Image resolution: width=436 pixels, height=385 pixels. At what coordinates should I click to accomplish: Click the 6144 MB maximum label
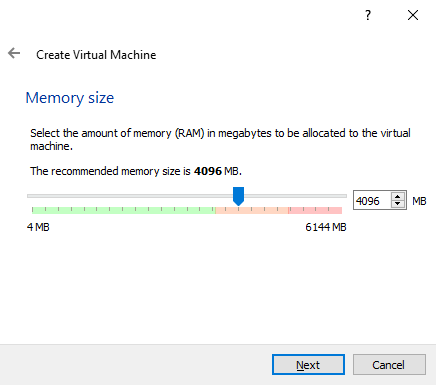pos(326,227)
